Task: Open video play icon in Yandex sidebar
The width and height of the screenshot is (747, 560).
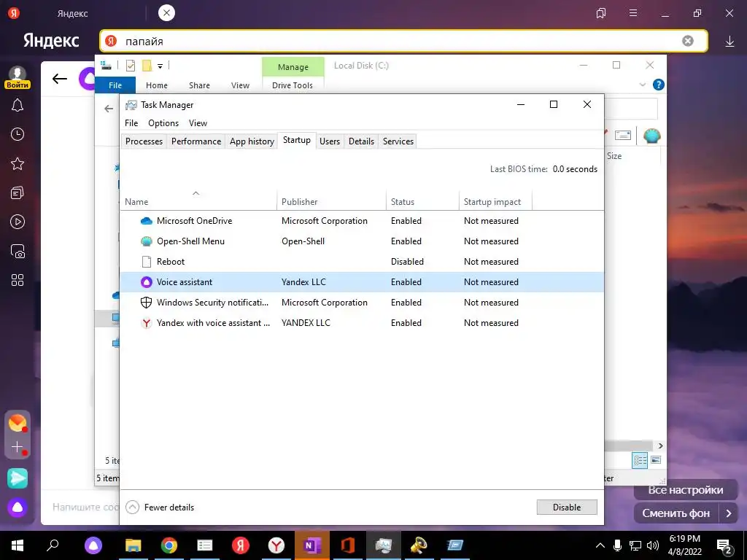Action: pyautogui.click(x=18, y=222)
